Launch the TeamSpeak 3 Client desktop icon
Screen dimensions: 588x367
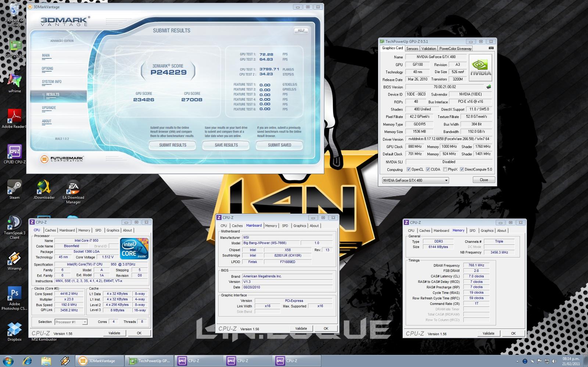pos(15,227)
